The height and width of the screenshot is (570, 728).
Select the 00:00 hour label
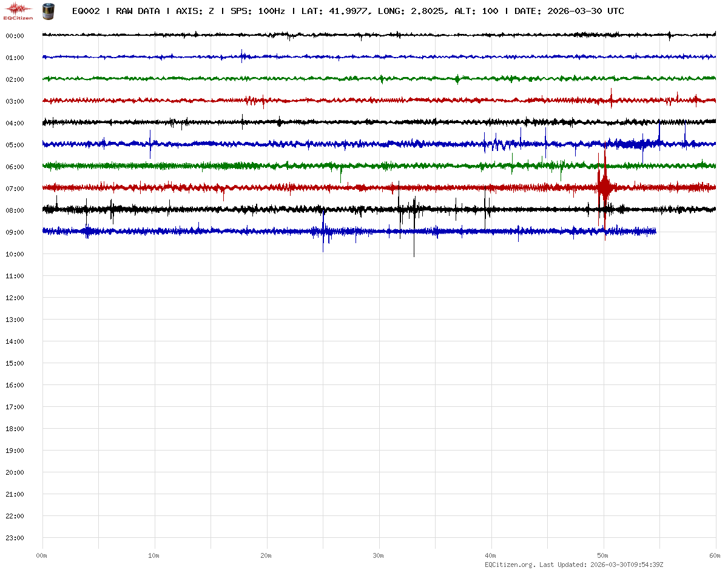[x=15, y=36]
